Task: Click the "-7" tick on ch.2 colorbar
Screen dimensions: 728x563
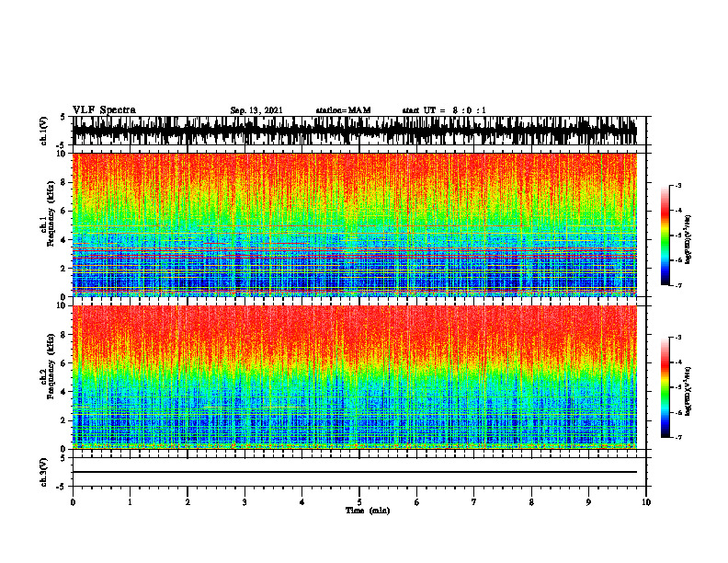Action: (x=677, y=437)
